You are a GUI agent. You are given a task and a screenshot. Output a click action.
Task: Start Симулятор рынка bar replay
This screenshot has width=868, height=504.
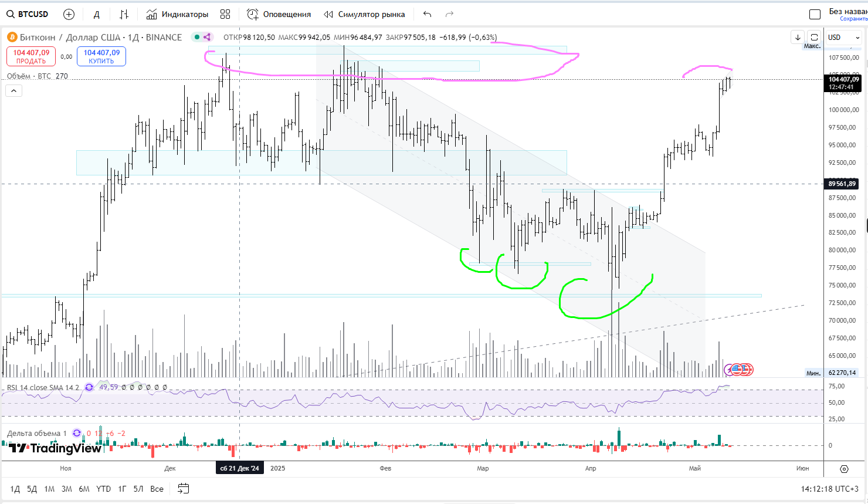click(x=364, y=14)
